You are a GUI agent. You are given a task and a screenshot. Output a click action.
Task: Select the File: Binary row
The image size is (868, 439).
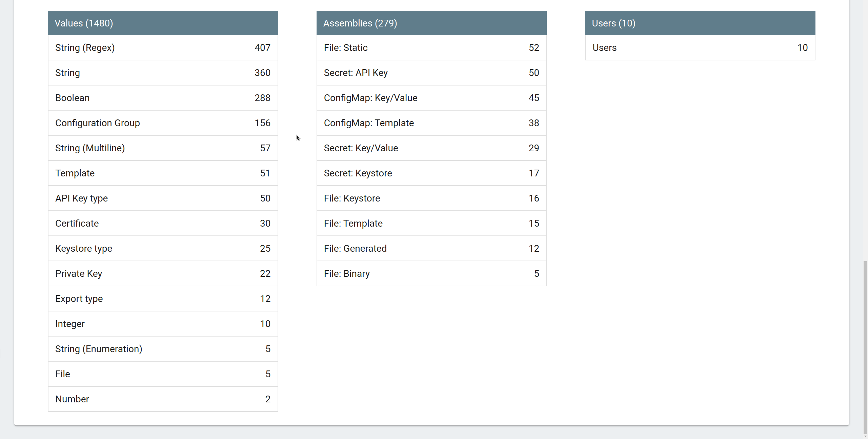click(431, 274)
